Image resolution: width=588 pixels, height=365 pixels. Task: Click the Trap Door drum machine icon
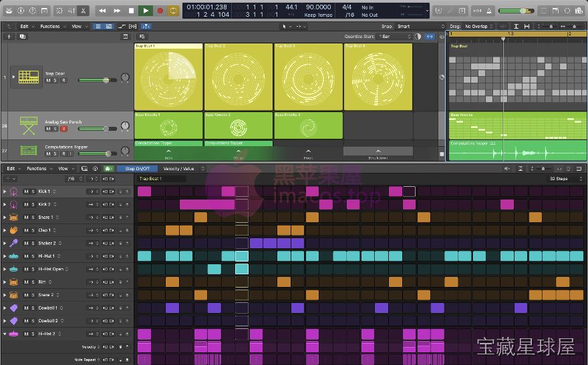[x=29, y=77]
